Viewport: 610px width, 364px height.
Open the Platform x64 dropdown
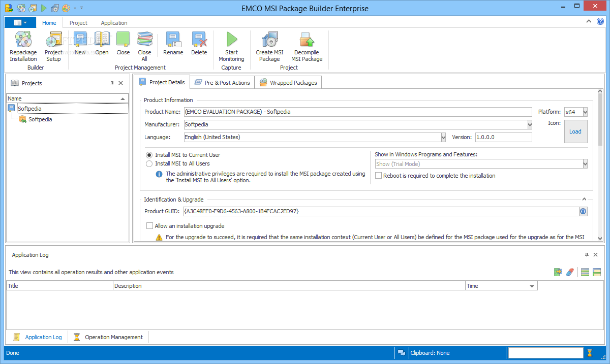pos(585,112)
